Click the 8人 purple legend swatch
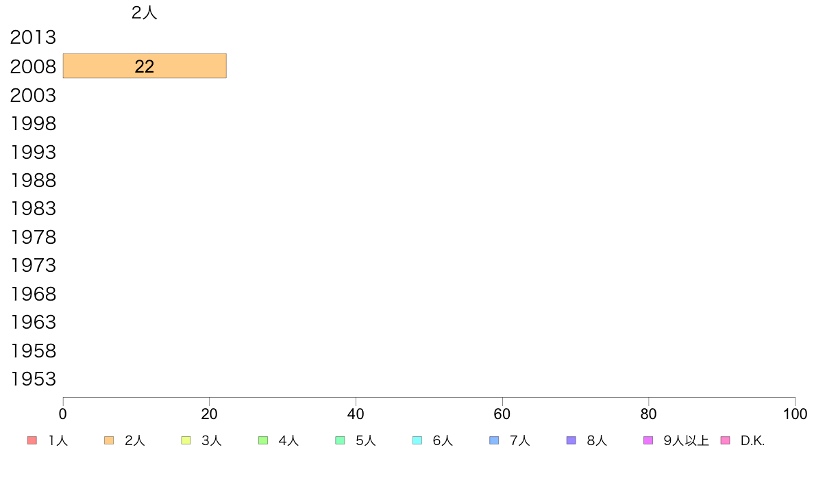The image size is (814, 504). [571, 440]
